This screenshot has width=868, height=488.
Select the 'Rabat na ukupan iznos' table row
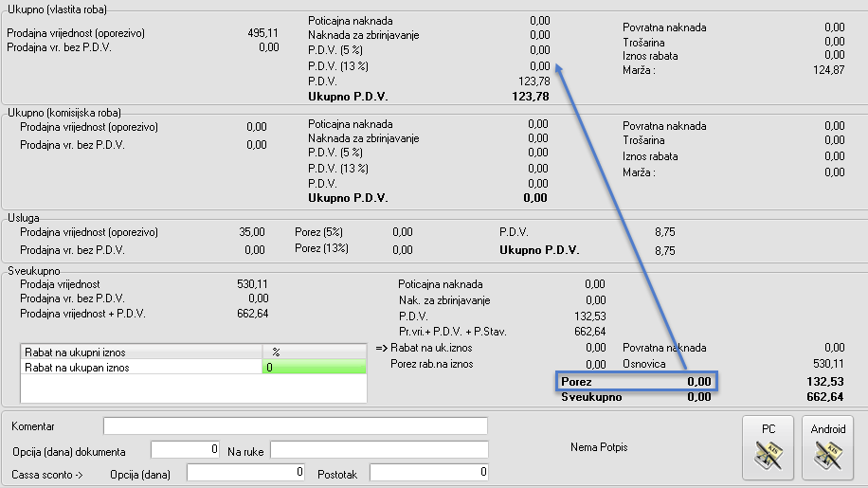tap(140, 368)
